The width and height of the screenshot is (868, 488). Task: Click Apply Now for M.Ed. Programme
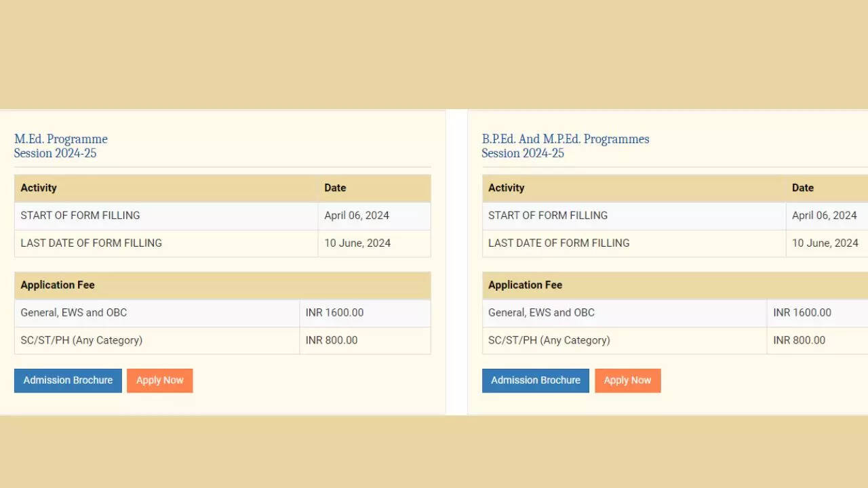click(x=159, y=380)
